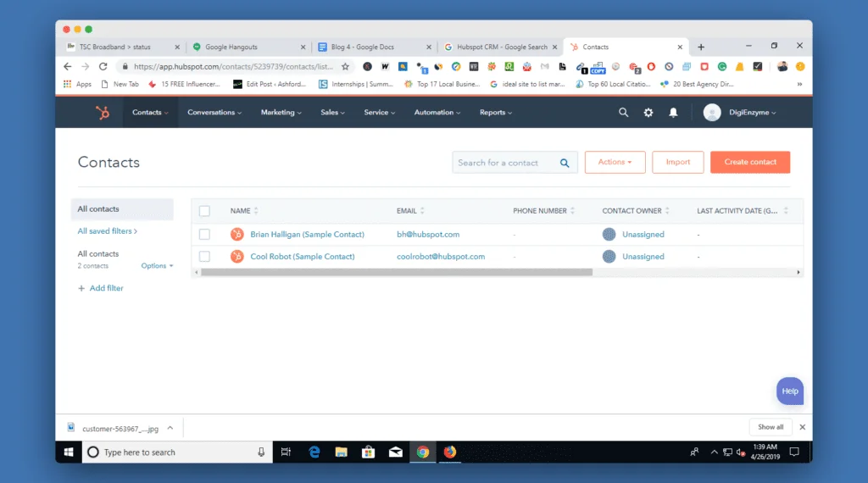Sort by EMAIL column

pos(410,211)
